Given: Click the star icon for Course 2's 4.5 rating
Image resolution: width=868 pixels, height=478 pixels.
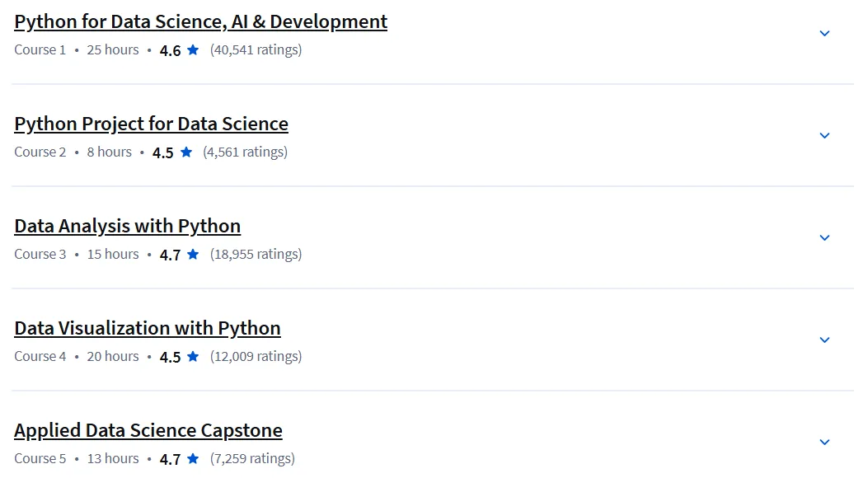Looking at the screenshot, I should [186, 152].
